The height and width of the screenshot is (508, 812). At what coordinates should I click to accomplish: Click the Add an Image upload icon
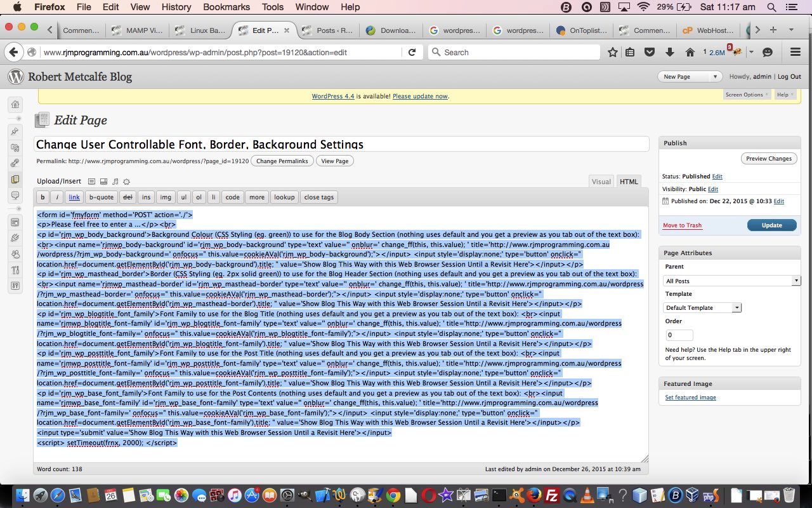click(91, 182)
